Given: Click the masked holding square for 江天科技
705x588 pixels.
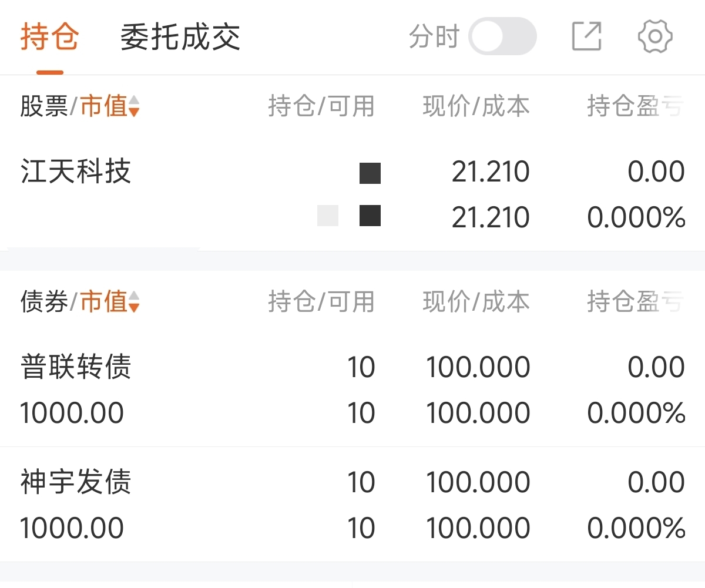Looking at the screenshot, I should click(370, 173).
